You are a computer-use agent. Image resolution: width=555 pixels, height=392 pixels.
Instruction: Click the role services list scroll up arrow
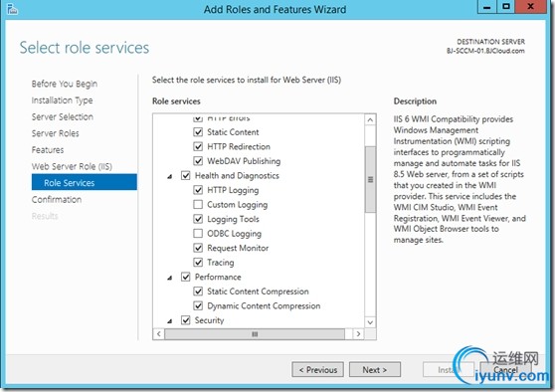pyautogui.click(x=370, y=120)
